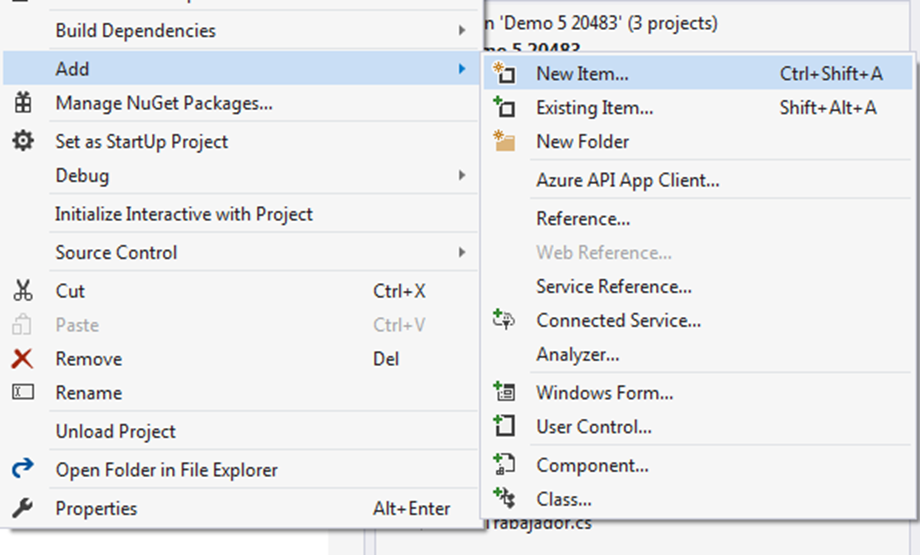Select Unload Project from context menu

click(115, 432)
